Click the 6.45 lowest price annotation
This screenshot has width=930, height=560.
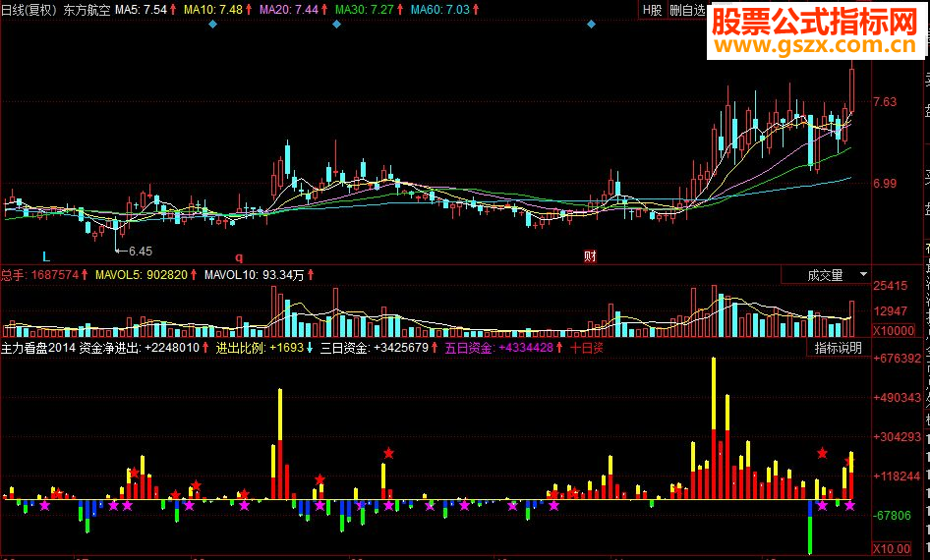(x=141, y=252)
